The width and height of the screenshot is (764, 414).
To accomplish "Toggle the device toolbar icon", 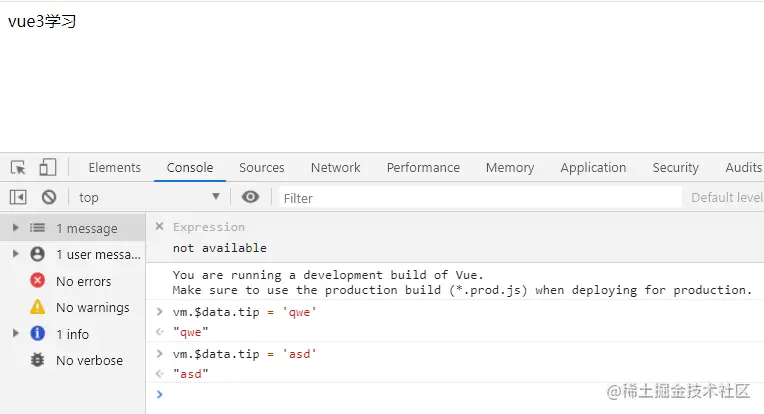I will tap(48, 168).
